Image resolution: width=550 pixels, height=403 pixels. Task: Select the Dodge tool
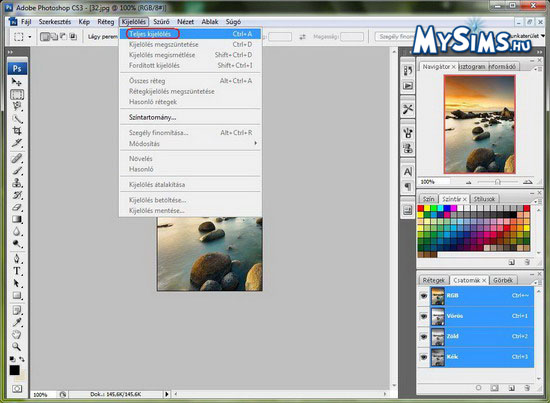[x=17, y=244]
